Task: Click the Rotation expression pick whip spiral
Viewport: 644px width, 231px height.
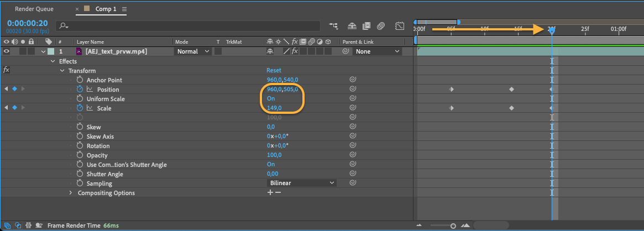Action: pos(352,146)
